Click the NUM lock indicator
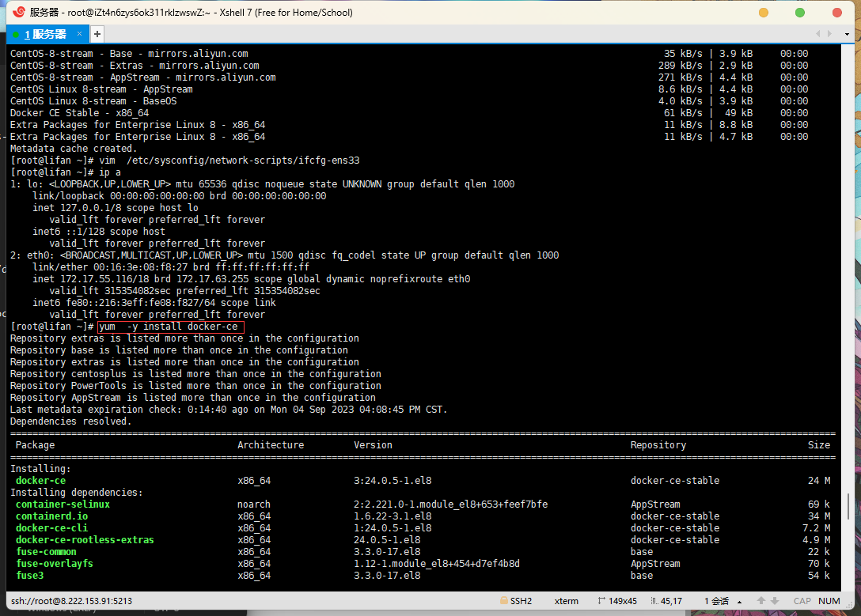861x616 pixels. pyautogui.click(x=829, y=601)
